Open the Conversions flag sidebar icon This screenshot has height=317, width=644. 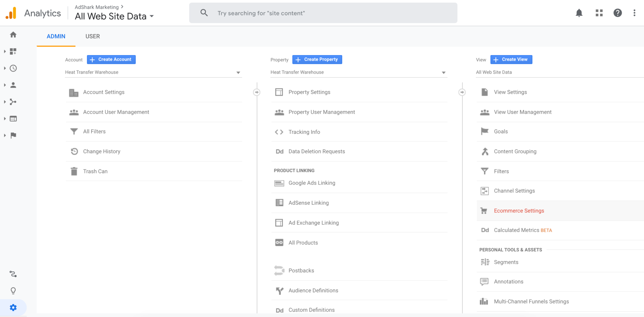pos(13,135)
